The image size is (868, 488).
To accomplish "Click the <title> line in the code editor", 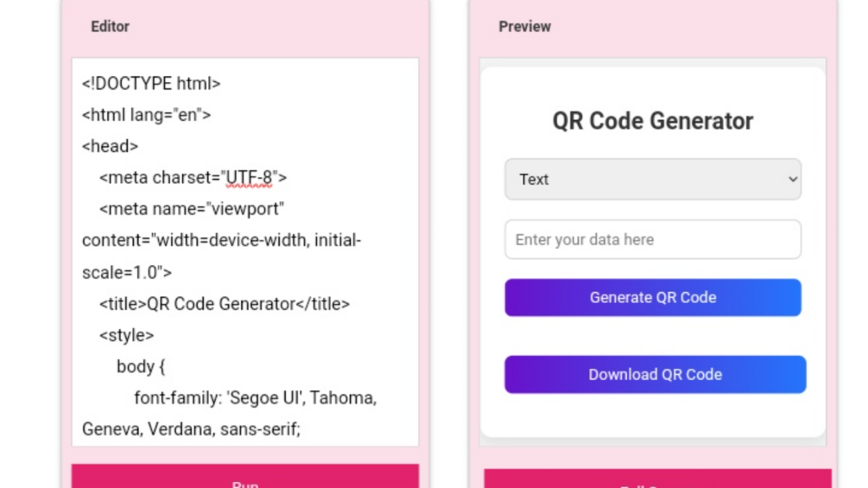I will coord(225,304).
